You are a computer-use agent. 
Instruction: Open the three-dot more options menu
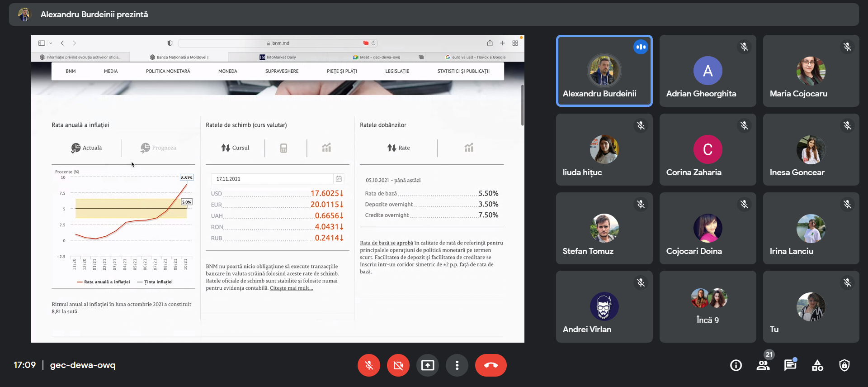click(x=457, y=365)
